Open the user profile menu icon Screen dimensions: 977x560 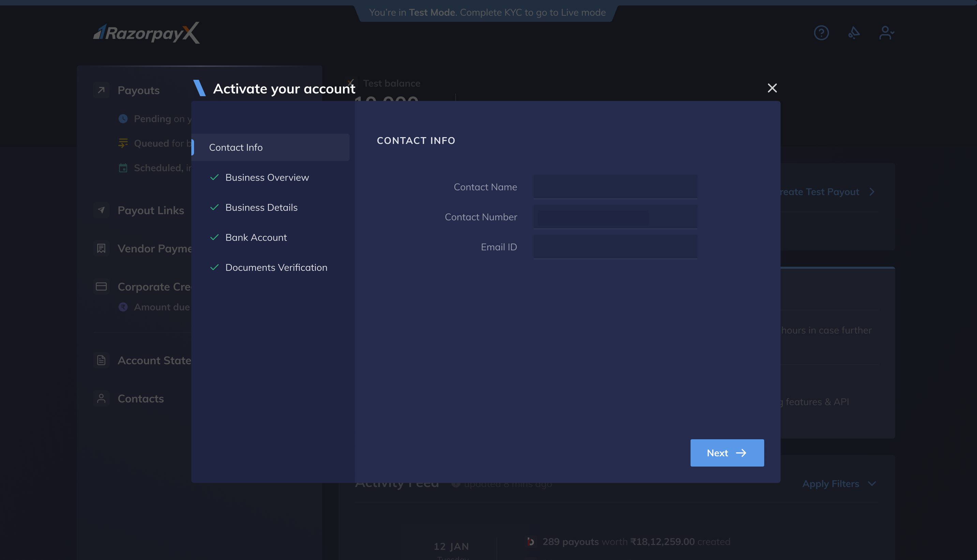(x=887, y=33)
